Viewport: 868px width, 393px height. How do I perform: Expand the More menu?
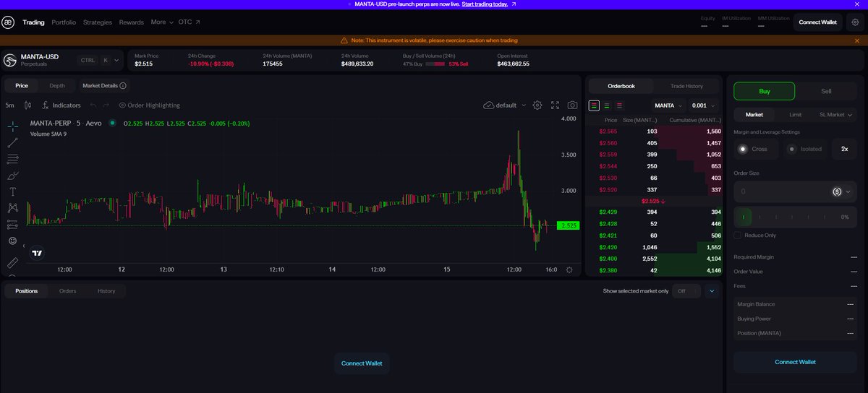pyautogui.click(x=162, y=22)
